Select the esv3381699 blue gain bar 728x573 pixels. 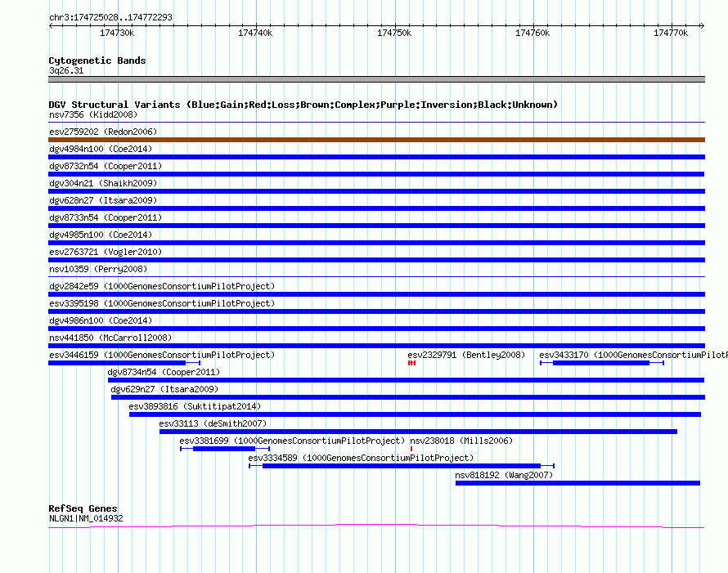pyautogui.click(x=224, y=449)
